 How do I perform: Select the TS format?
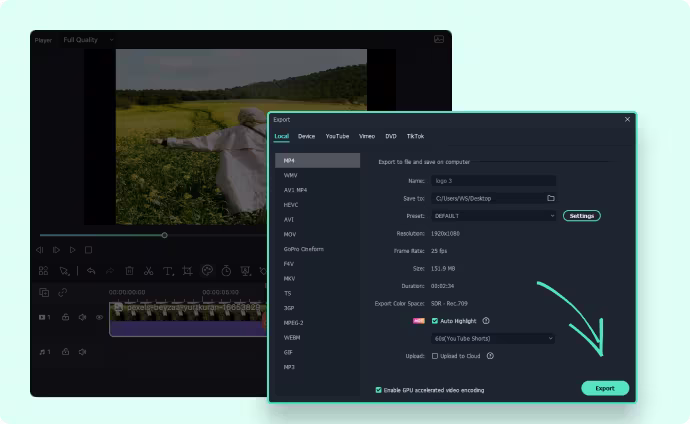click(317, 293)
